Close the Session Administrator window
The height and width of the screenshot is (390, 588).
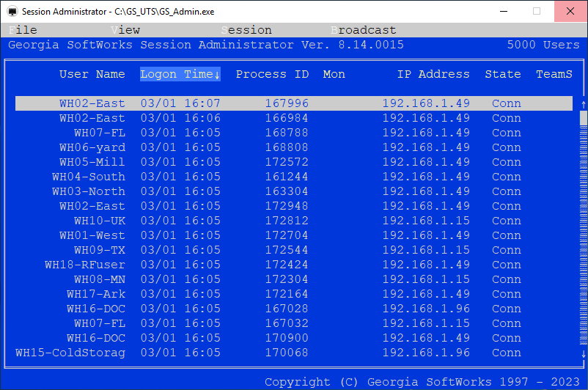tap(570, 11)
